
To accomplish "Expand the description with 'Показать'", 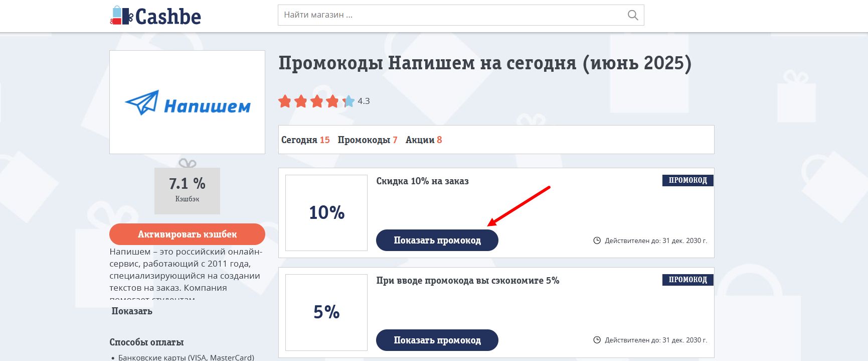I will click(132, 311).
